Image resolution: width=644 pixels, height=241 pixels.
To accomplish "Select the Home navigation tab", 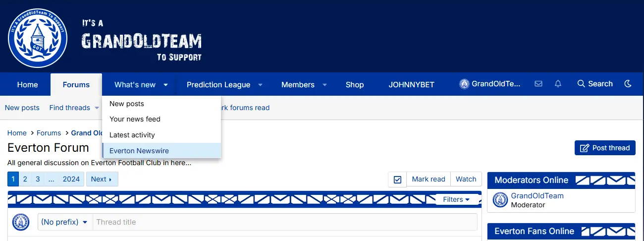I will [x=27, y=85].
